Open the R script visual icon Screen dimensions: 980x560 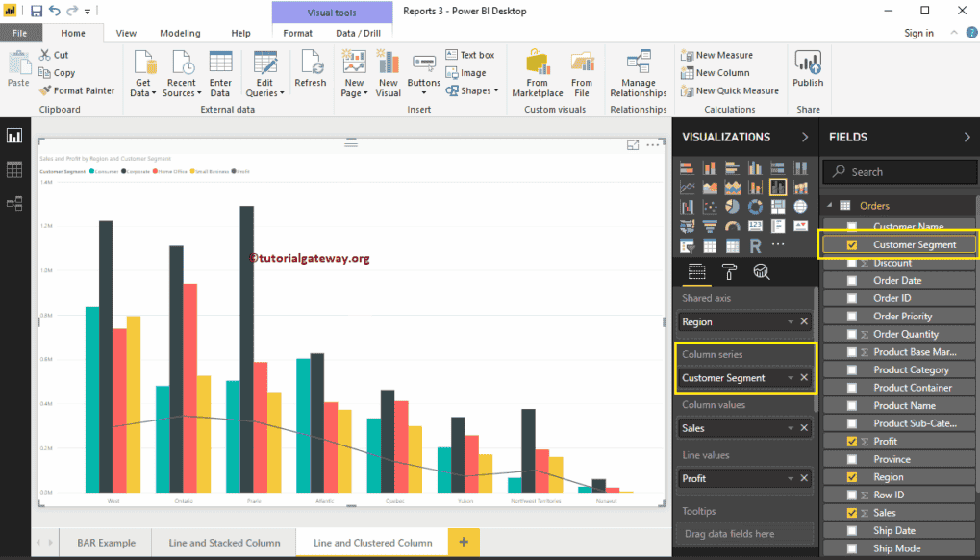[755, 246]
